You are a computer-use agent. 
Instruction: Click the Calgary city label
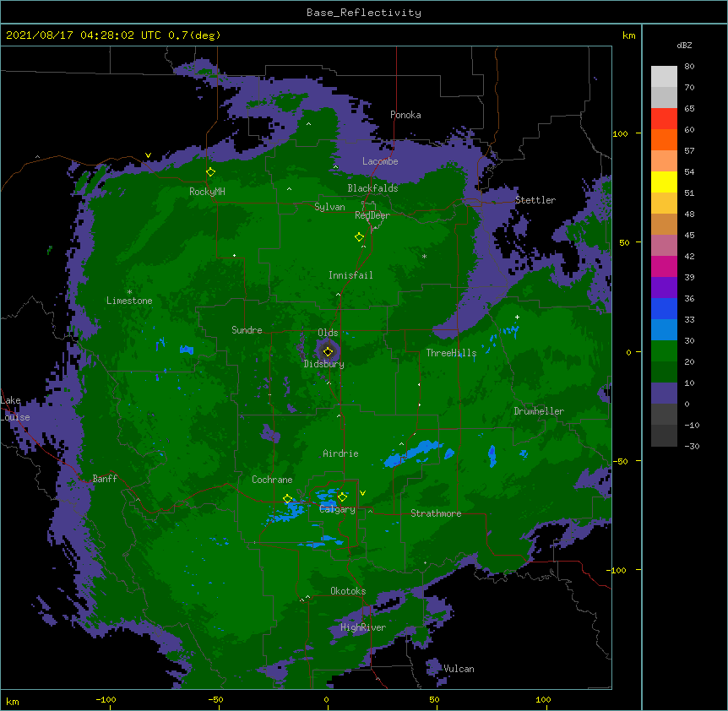tap(338, 509)
